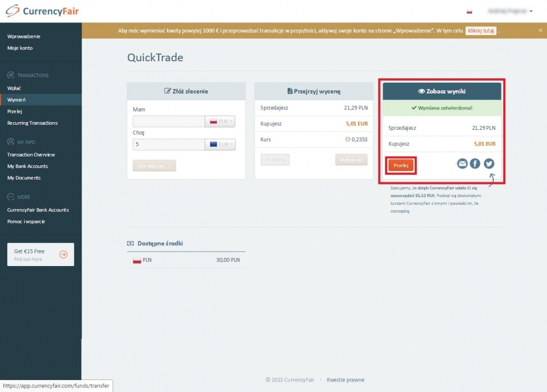Share result on Facebook icon
The width and height of the screenshot is (547, 392).
point(475,163)
